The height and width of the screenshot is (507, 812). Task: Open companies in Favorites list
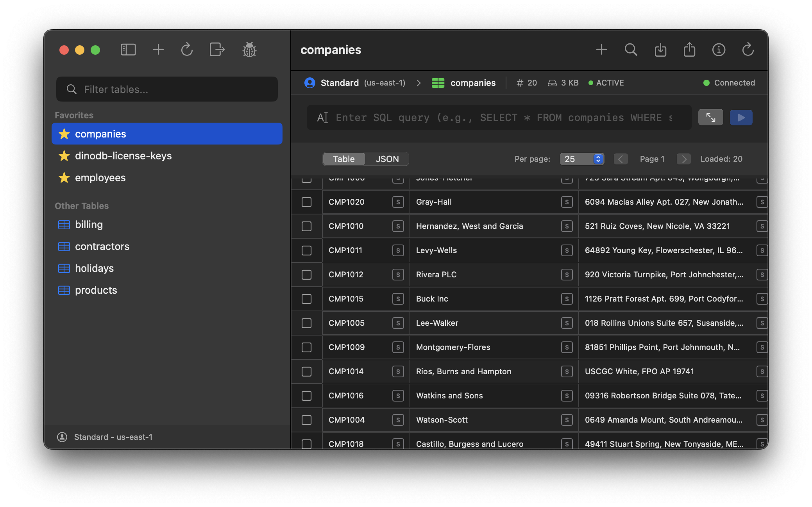pyautogui.click(x=167, y=134)
